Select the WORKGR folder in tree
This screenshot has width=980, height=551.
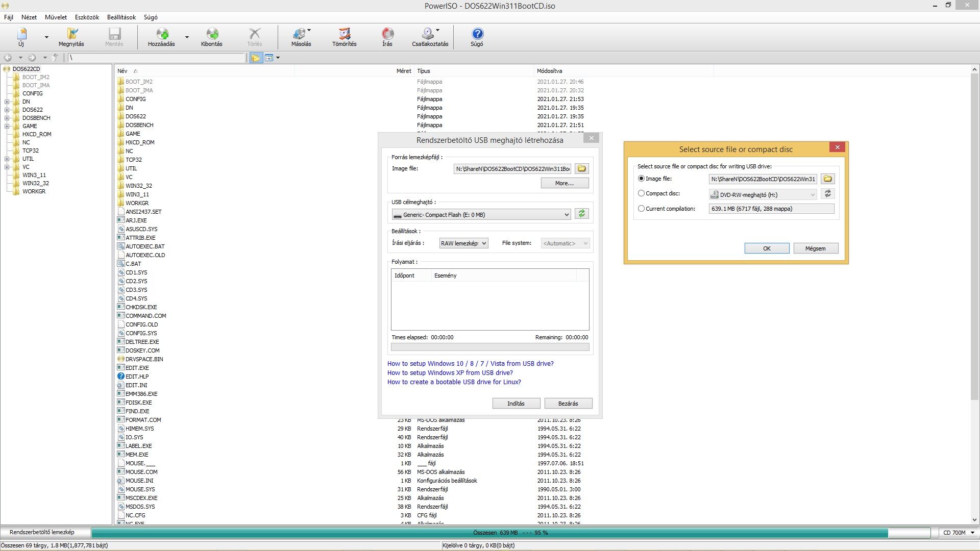(x=34, y=191)
